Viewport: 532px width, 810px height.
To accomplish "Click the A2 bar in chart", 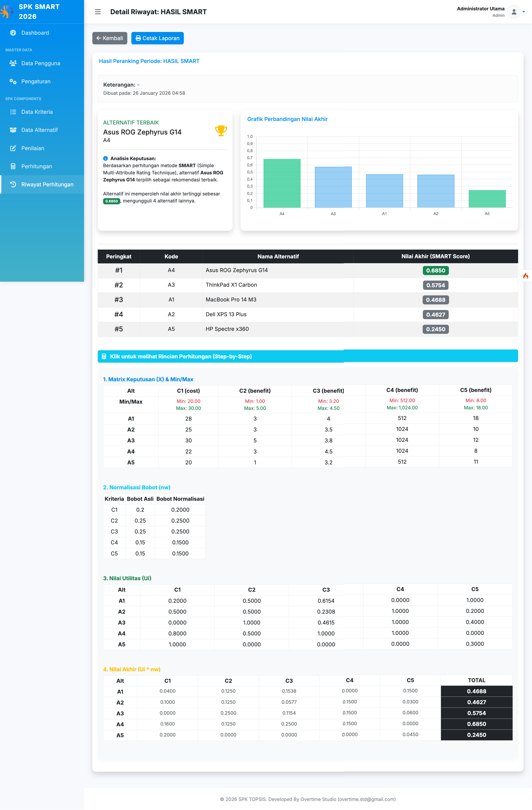I will click(x=436, y=191).
